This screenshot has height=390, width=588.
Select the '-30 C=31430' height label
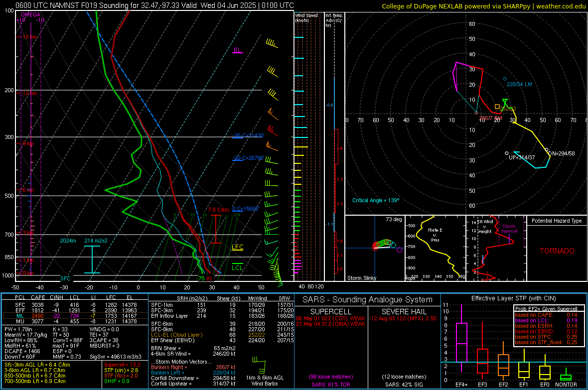(248, 135)
